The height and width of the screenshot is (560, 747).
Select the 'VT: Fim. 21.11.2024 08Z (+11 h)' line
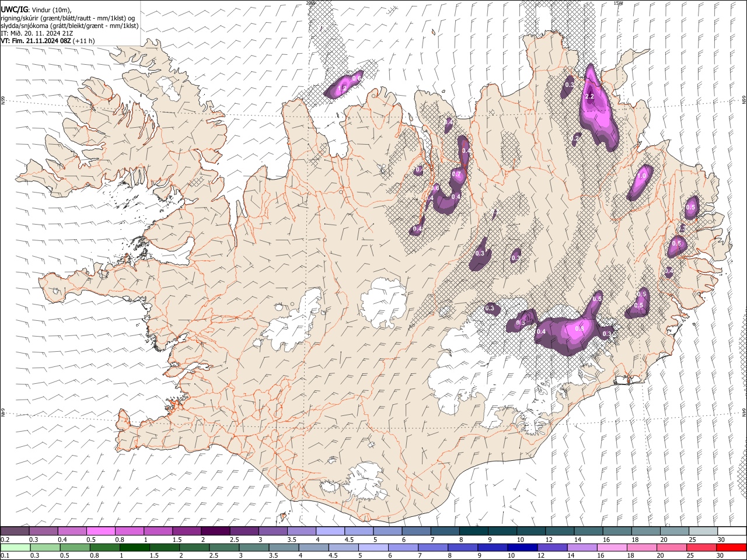[48, 41]
